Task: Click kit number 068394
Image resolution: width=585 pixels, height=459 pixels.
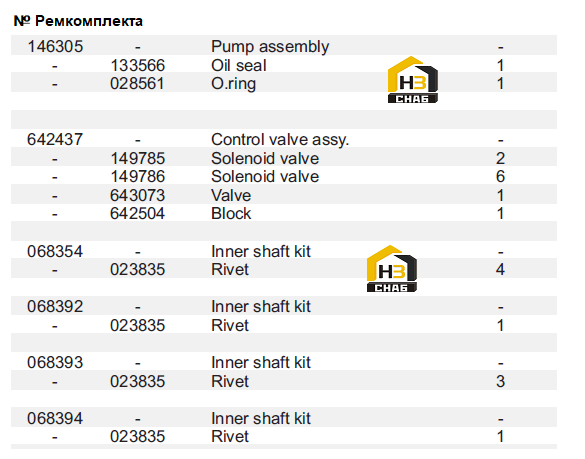Action: [x=55, y=418]
